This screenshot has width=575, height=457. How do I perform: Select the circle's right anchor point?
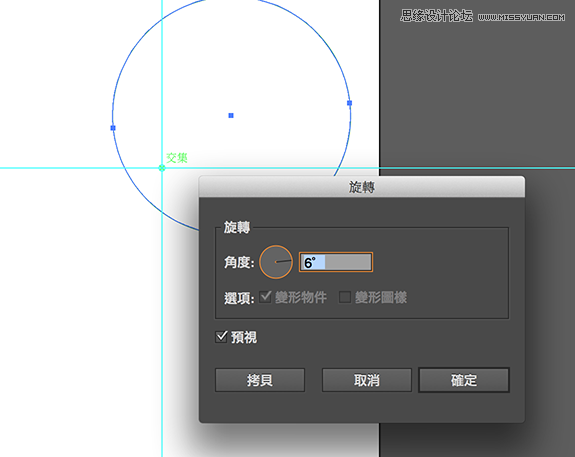(x=349, y=103)
